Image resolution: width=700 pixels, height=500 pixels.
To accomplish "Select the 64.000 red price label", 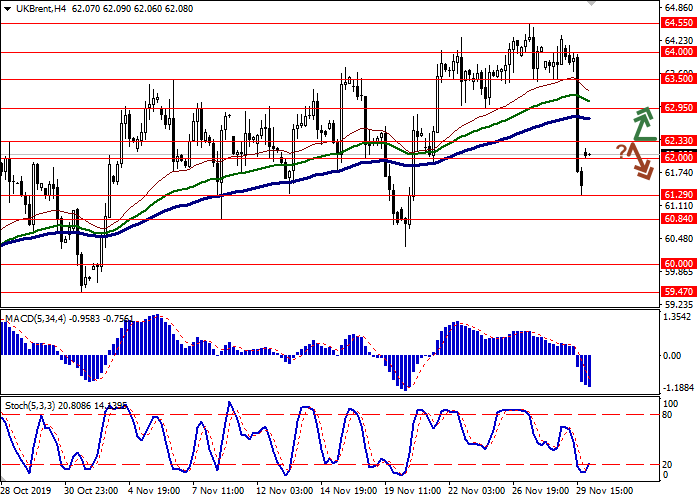I will (x=678, y=51).
